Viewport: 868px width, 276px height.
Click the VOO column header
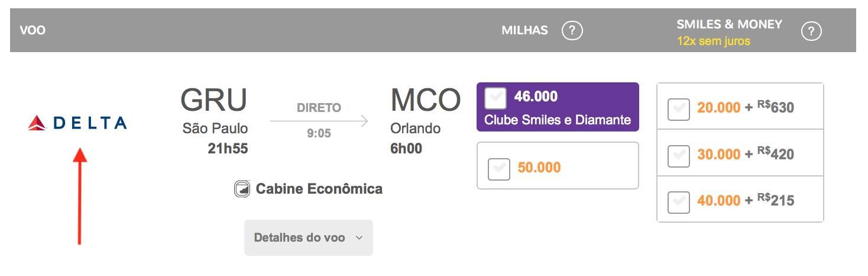click(x=33, y=30)
